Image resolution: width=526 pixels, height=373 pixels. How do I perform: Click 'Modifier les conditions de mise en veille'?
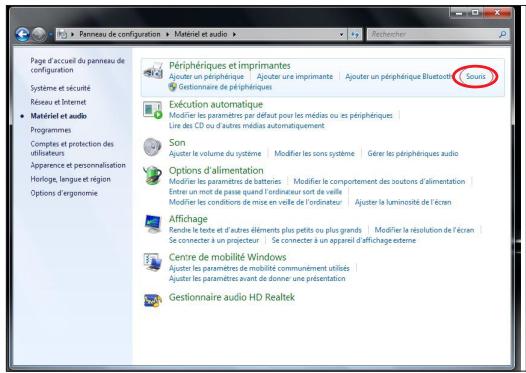coord(255,202)
